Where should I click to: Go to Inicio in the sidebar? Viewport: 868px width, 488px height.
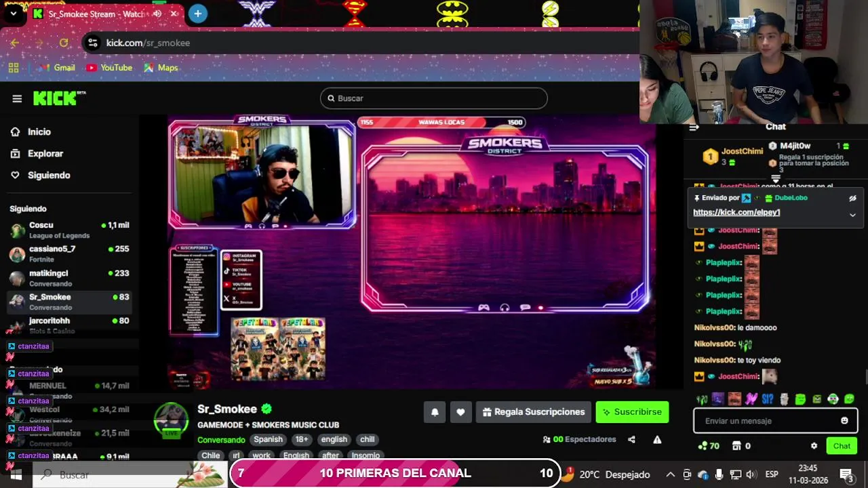(39, 132)
